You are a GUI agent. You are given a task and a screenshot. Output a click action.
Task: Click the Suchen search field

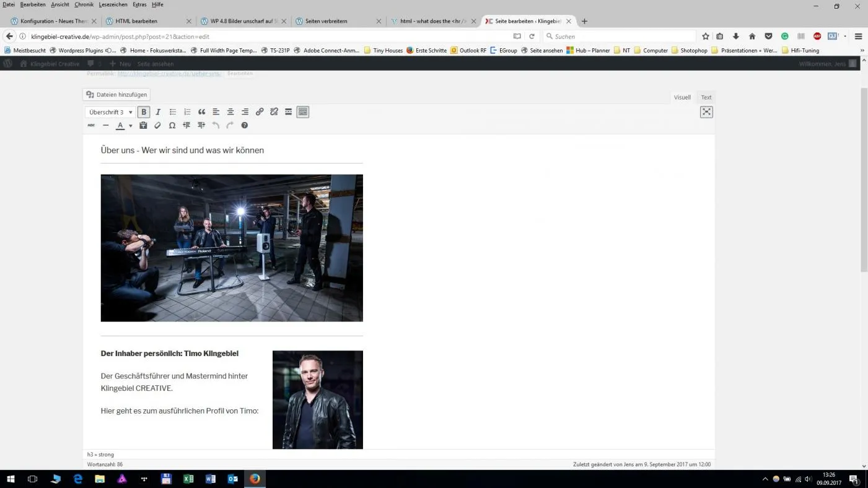[620, 37]
